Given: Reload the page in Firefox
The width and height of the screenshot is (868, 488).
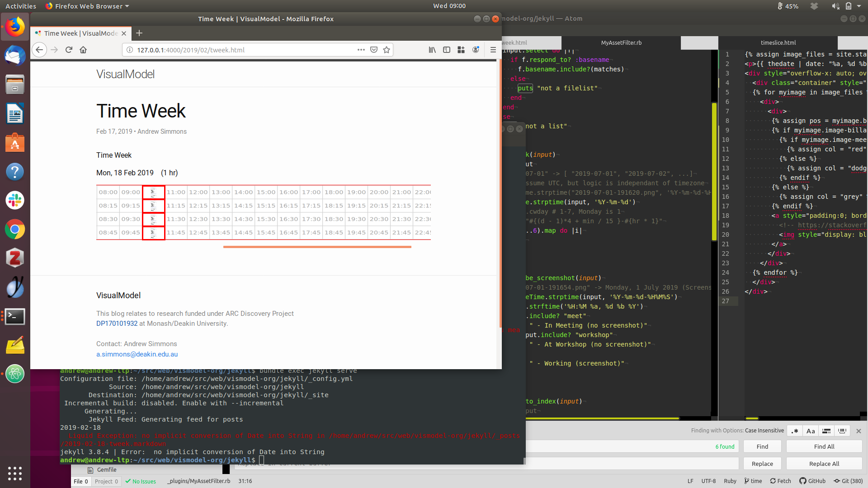Looking at the screenshot, I should pyautogui.click(x=69, y=50).
